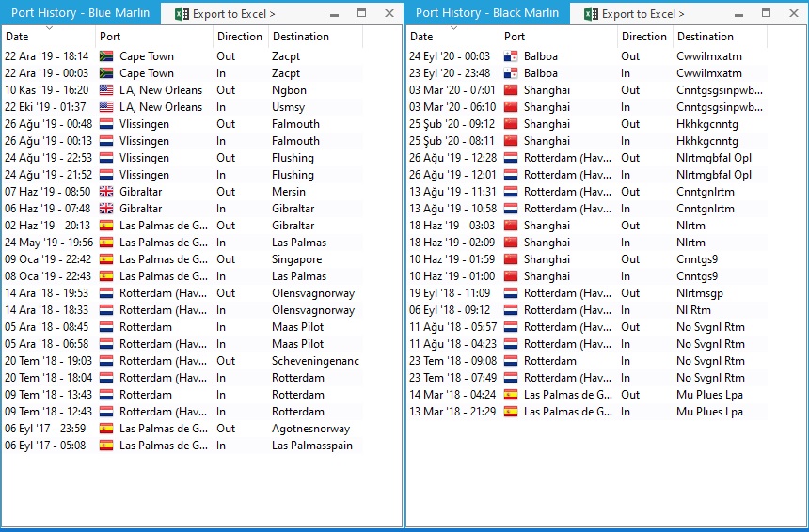809x532 pixels.
Task: Click UK flag in Gibraltar 08:50 row
Action: [106, 192]
